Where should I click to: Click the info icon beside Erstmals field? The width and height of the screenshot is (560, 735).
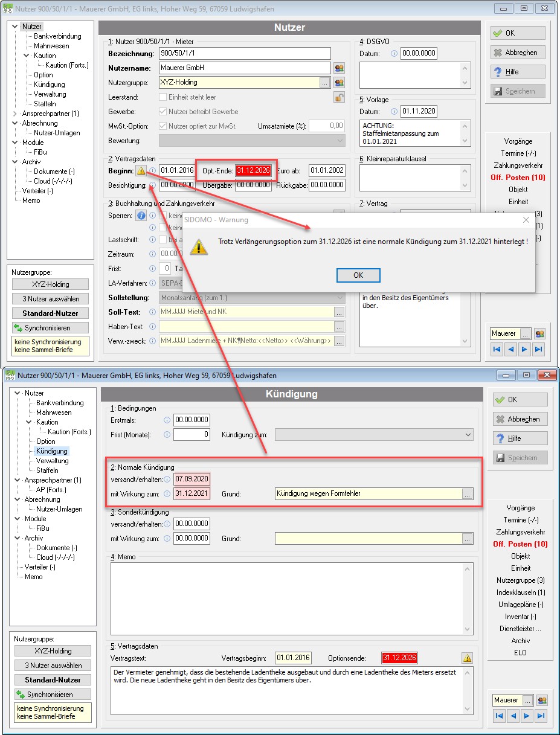pyautogui.click(x=167, y=419)
